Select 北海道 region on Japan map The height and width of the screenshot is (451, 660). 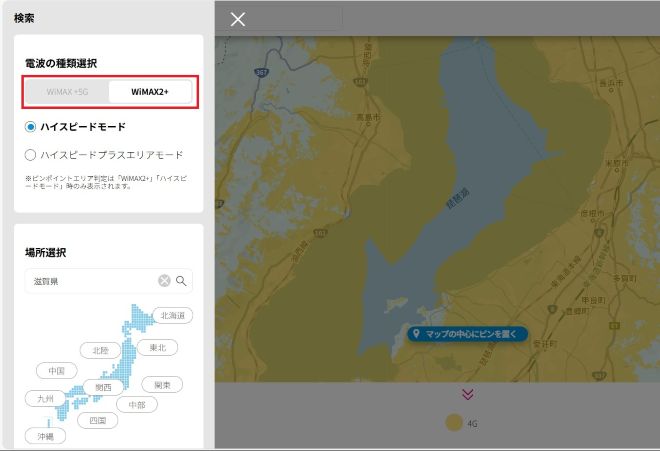click(x=173, y=315)
